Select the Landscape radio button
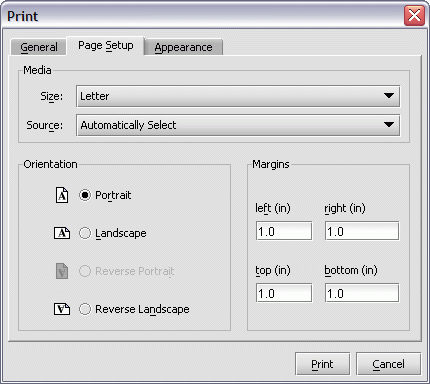This screenshot has width=430, height=384. [85, 233]
